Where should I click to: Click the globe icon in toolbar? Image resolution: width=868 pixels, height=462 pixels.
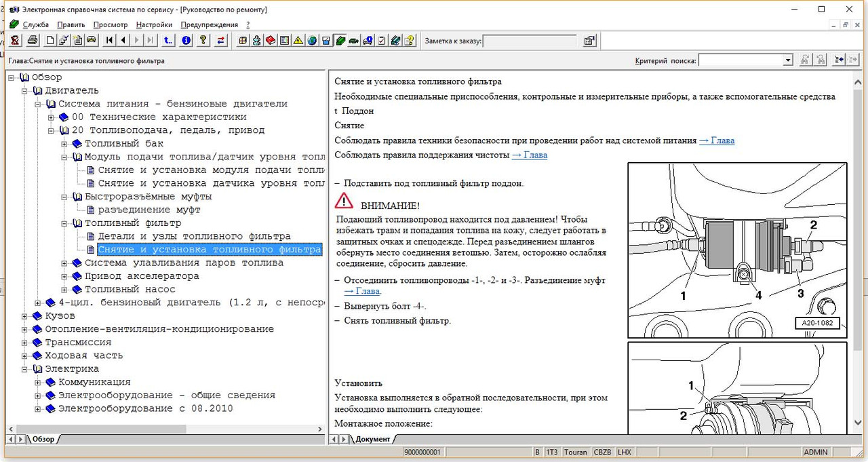(x=312, y=41)
